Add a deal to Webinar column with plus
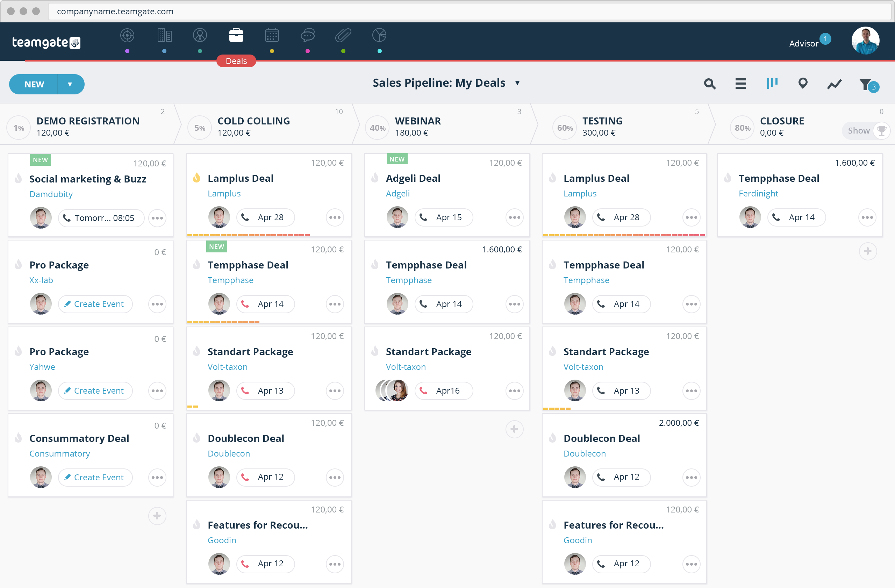Image resolution: width=895 pixels, height=588 pixels. (x=514, y=429)
